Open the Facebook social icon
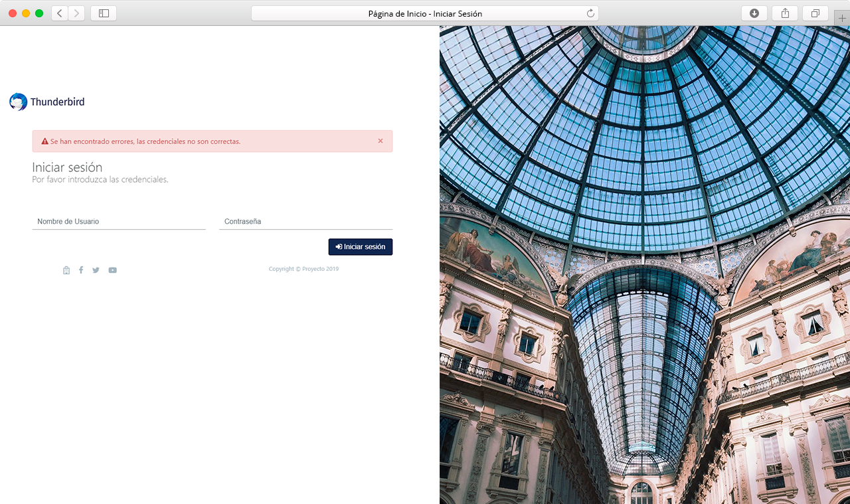Screen dimensions: 850x504 81,270
